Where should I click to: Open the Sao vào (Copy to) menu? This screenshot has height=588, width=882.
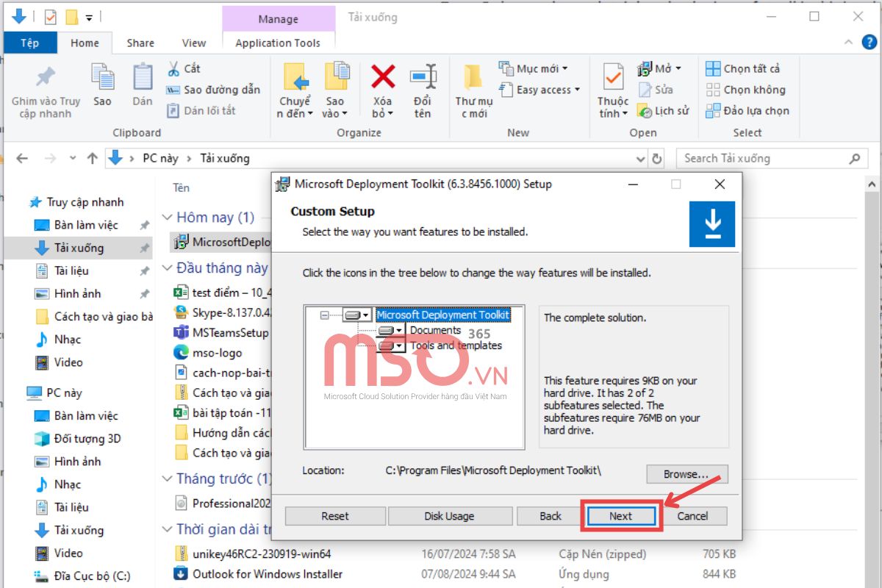[x=335, y=90]
